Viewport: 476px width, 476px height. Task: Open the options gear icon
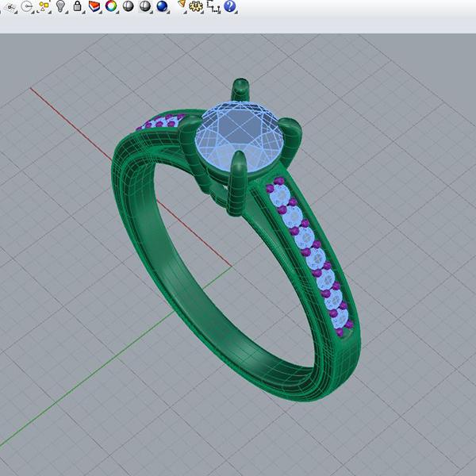pos(196,6)
